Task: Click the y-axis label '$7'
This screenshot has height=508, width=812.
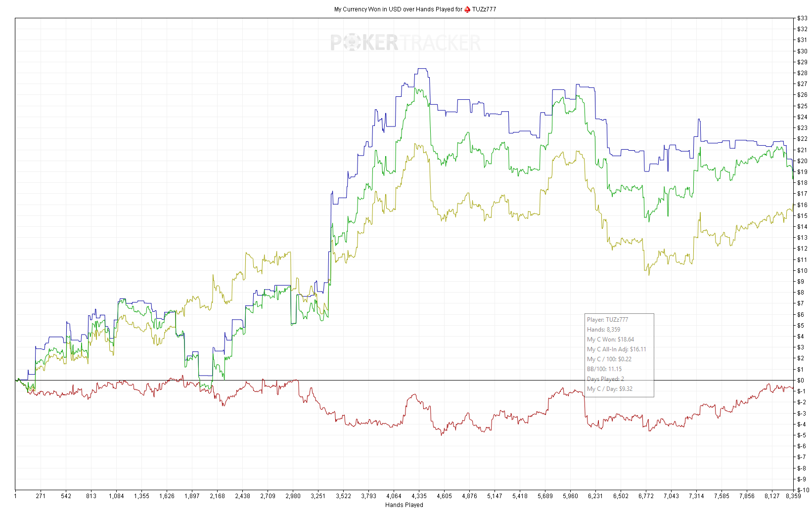Action: coord(801,303)
